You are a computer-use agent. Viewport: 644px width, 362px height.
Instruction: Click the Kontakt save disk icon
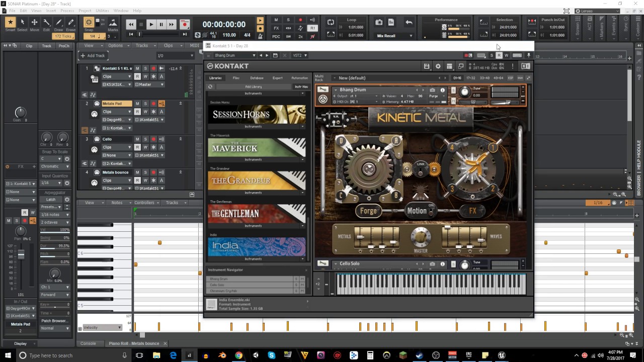(x=427, y=66)
